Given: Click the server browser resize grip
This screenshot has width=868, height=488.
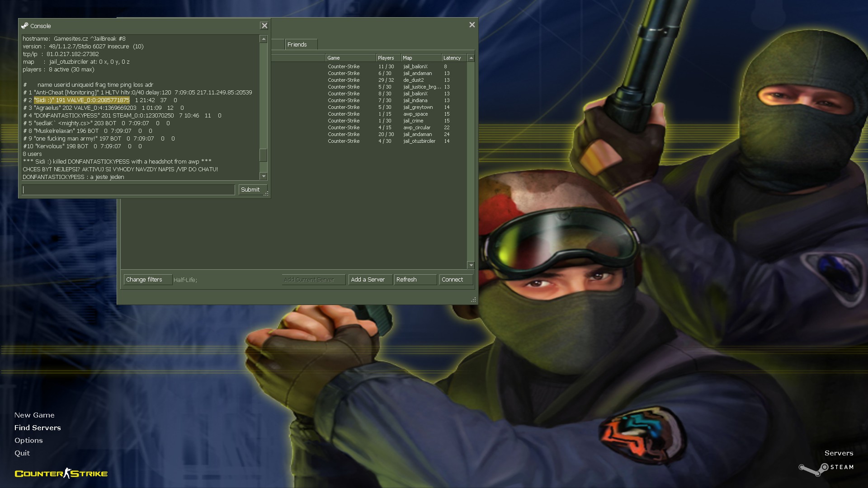Looking at the screenshot, I should [473, 300].
